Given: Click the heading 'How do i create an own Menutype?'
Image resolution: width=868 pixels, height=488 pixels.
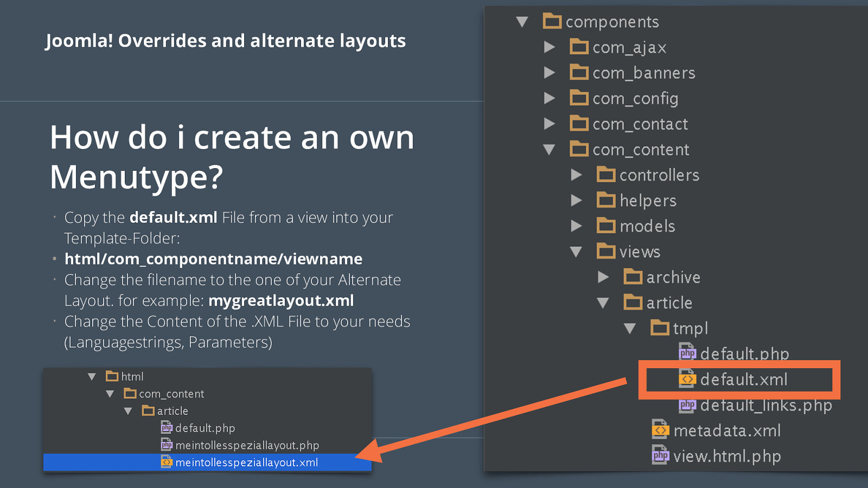Looking at the screenshot, I should coord(232,157).
